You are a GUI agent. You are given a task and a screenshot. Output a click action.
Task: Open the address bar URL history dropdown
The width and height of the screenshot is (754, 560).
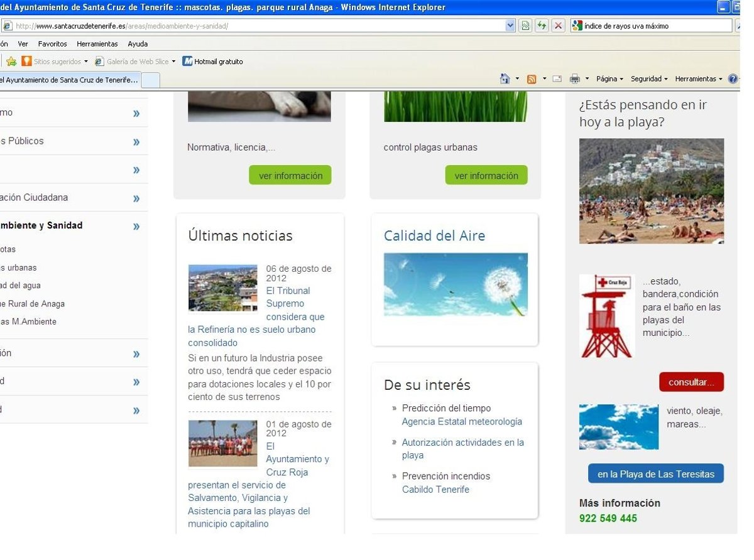(510, 26)
